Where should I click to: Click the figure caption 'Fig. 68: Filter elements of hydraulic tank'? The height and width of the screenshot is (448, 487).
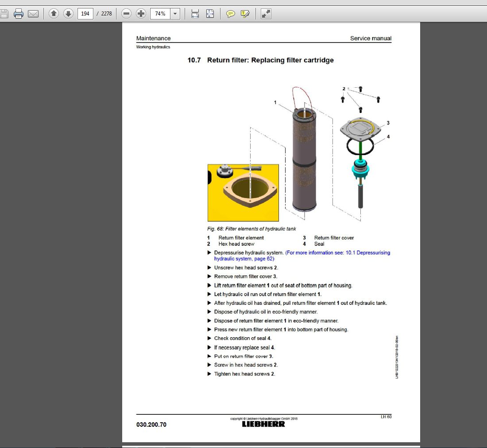[x=251, y=229]
